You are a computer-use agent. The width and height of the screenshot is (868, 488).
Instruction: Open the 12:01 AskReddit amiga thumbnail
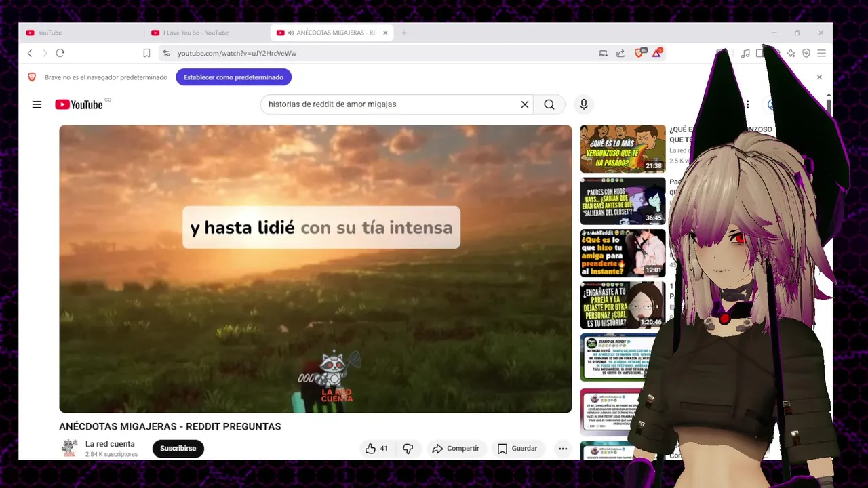(x=623, y=253)
